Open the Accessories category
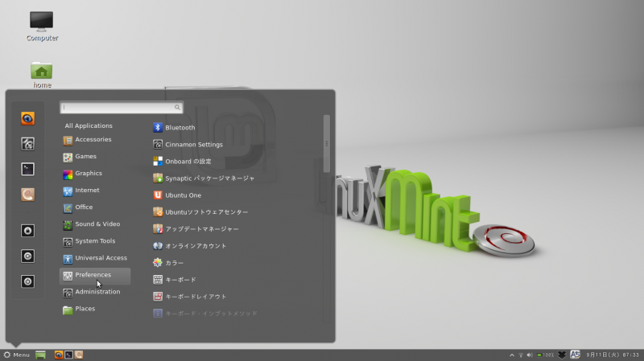 point(95,139)
